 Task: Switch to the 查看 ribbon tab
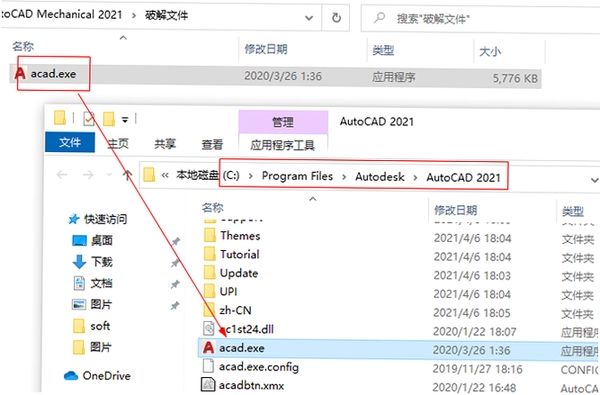(x=212, y=145)
